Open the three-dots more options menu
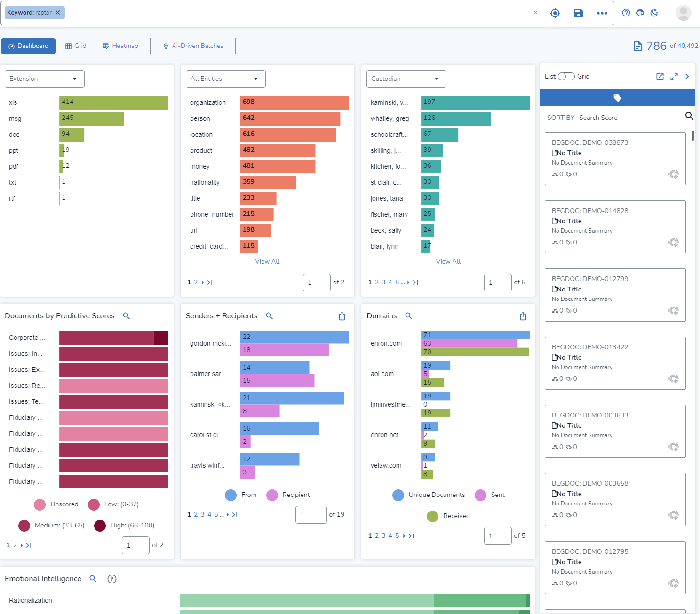Viewport: 700px width, 614px height. [602, 13]
